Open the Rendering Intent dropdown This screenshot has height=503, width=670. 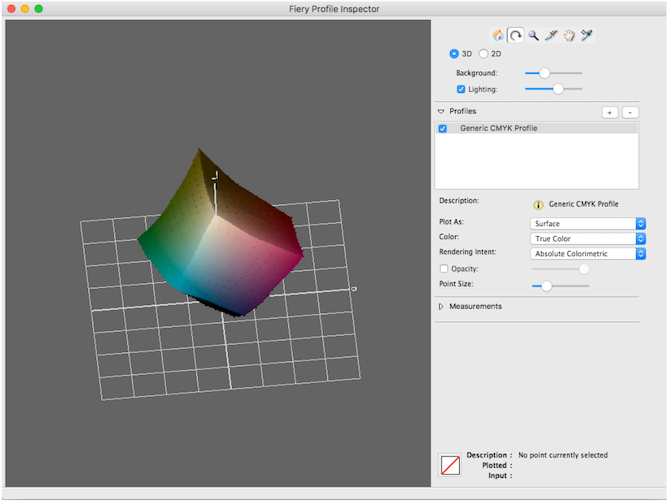[588, 254]
